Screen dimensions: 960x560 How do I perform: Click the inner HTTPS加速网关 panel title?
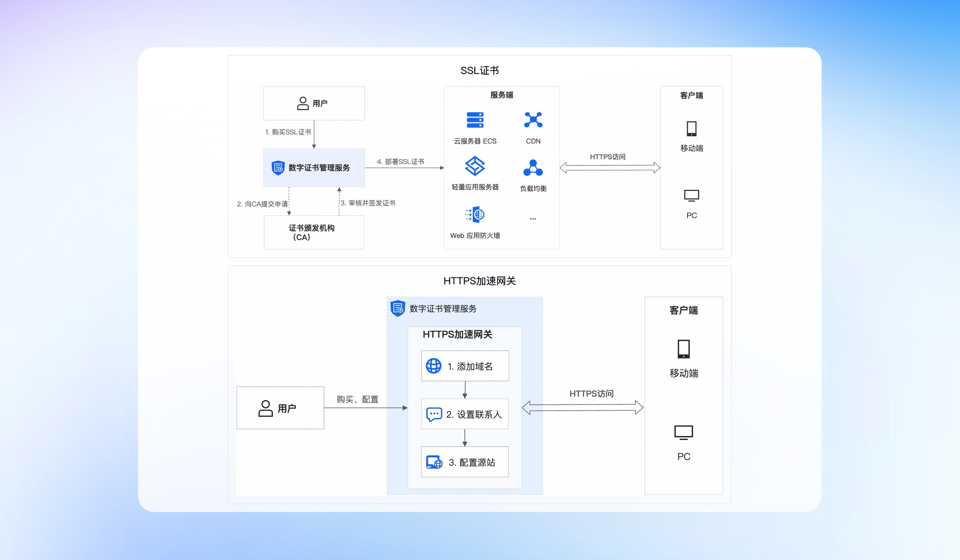pos(457,334)
